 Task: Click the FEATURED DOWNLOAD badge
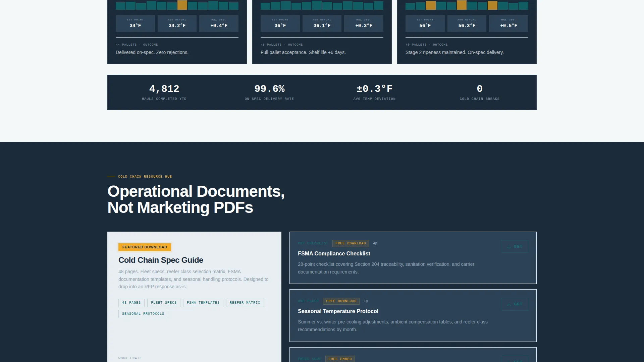pyautogui.click(x=145, y=247)
